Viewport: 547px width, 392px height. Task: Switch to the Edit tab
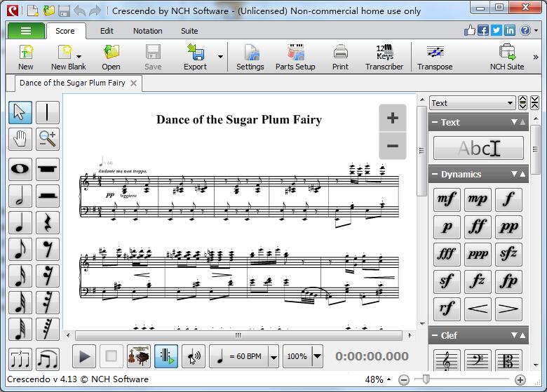[x=107, y=31]
